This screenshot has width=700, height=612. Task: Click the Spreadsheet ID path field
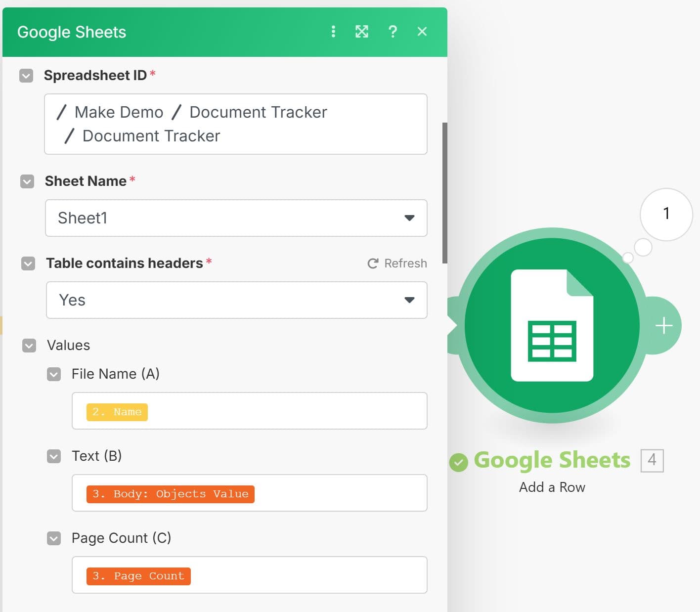[x=236, y=124]
